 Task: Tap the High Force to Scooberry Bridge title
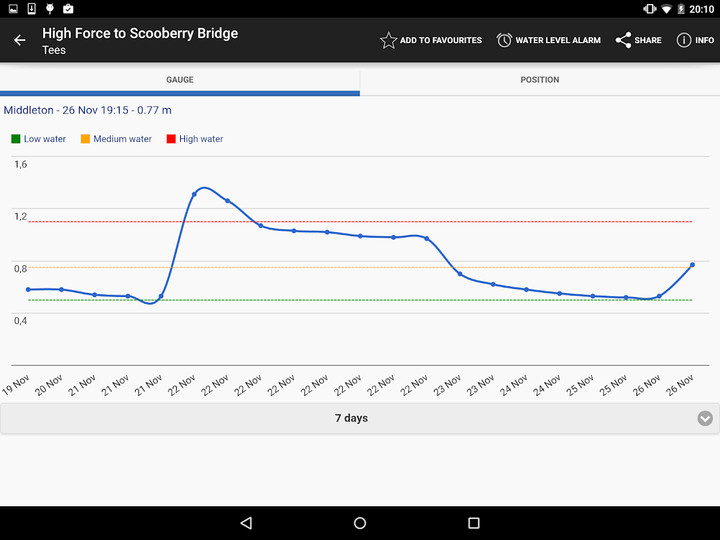pos(140,33)
